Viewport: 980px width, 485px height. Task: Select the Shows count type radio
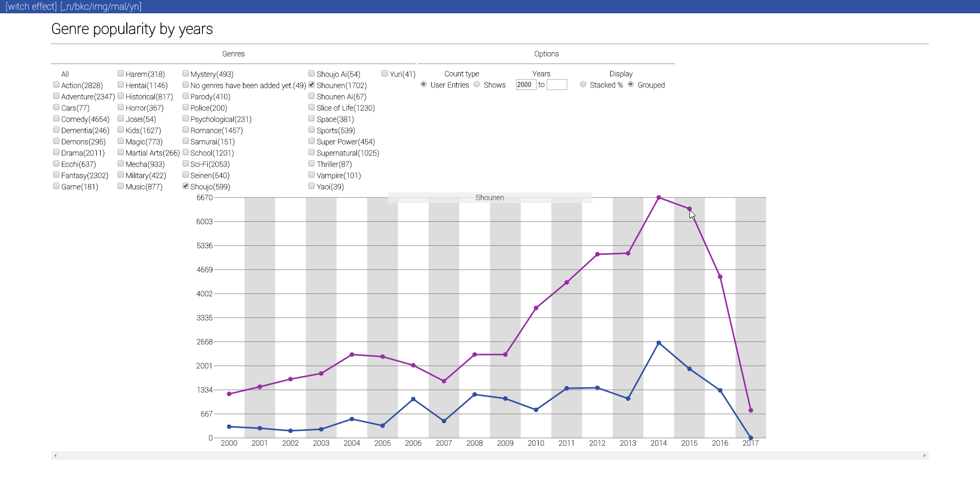477,84
